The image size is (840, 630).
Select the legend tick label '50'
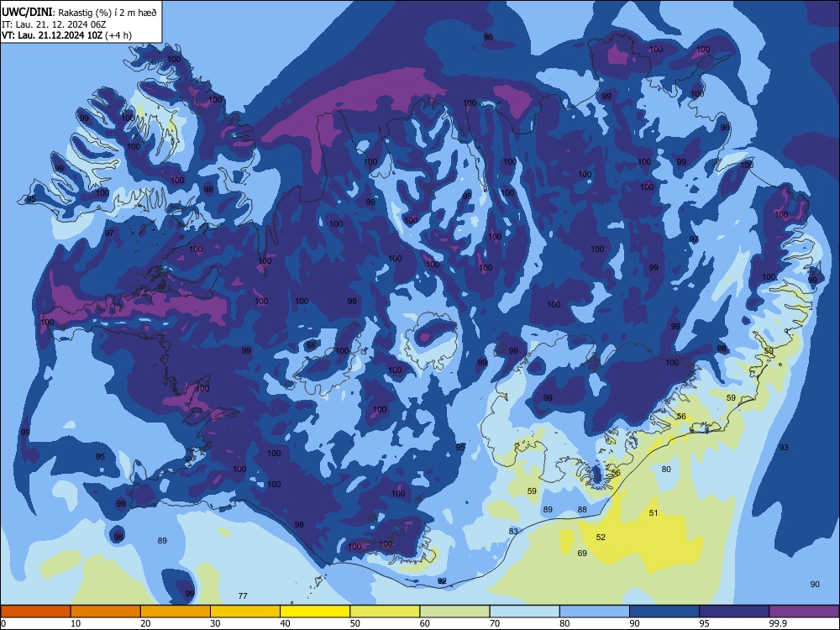pyautogui.click(x=355, y=623)
